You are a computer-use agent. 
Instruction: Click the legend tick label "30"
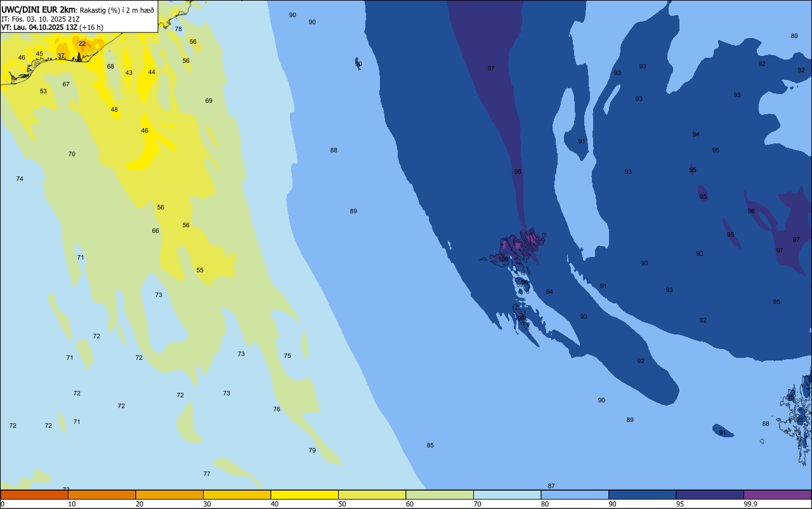[x=207, y=504]
